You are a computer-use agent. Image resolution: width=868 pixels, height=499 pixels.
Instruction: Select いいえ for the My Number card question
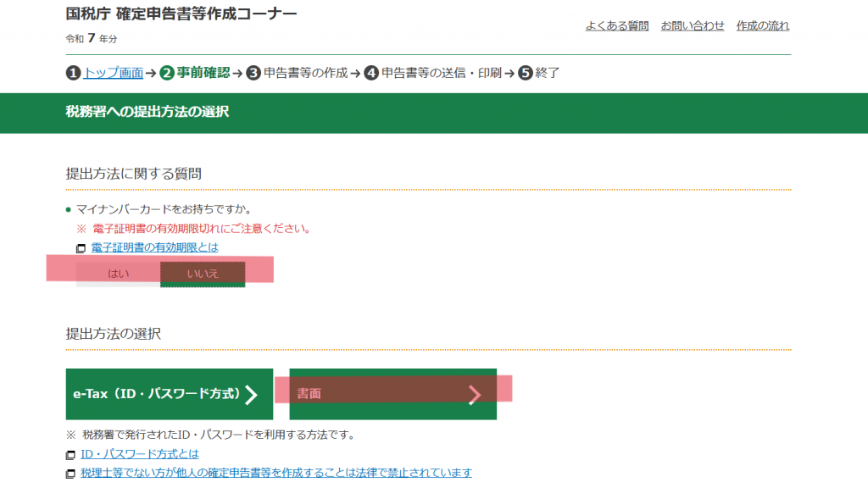(203, 274)
